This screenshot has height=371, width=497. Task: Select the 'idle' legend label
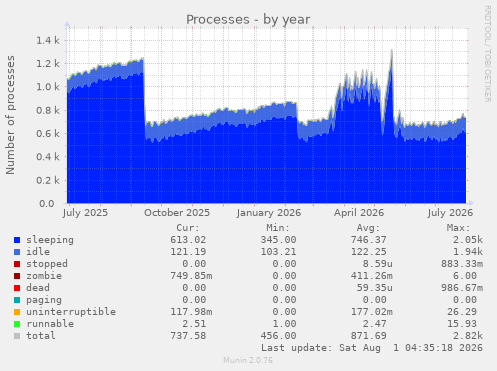pos(38,252)
